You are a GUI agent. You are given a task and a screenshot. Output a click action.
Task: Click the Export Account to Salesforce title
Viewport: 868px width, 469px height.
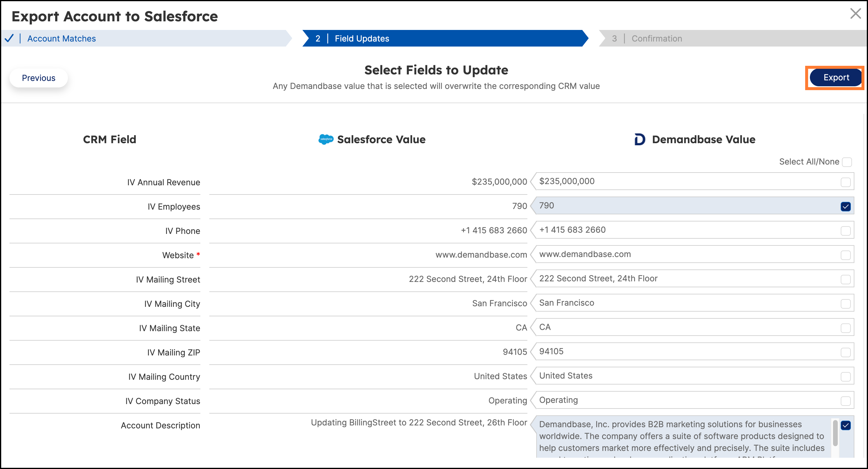click(x=115, y=16)
